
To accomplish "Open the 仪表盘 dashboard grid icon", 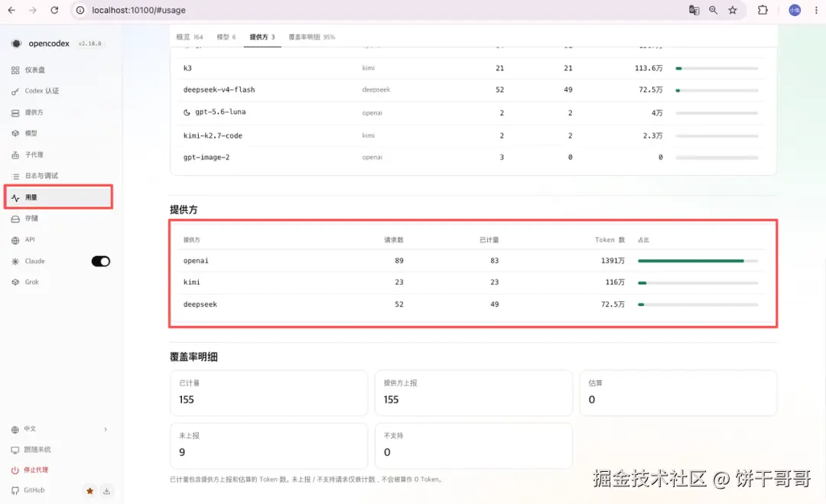I will [x=15, y=70].
